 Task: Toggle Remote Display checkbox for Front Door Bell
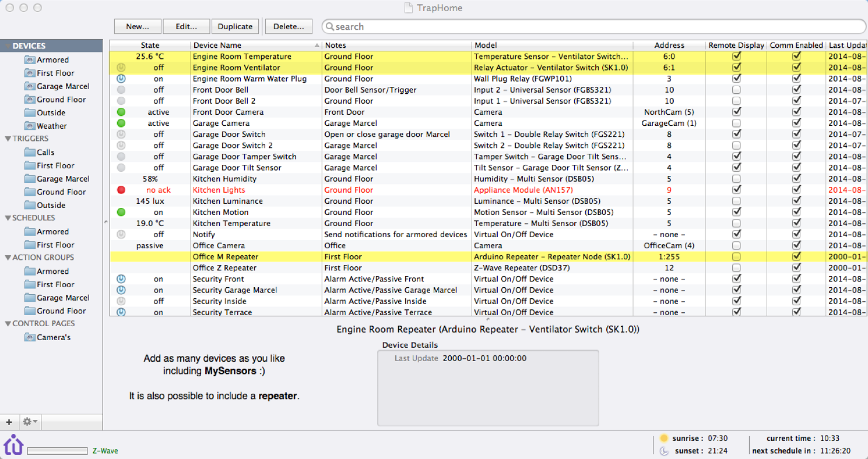tap(737, 90)
